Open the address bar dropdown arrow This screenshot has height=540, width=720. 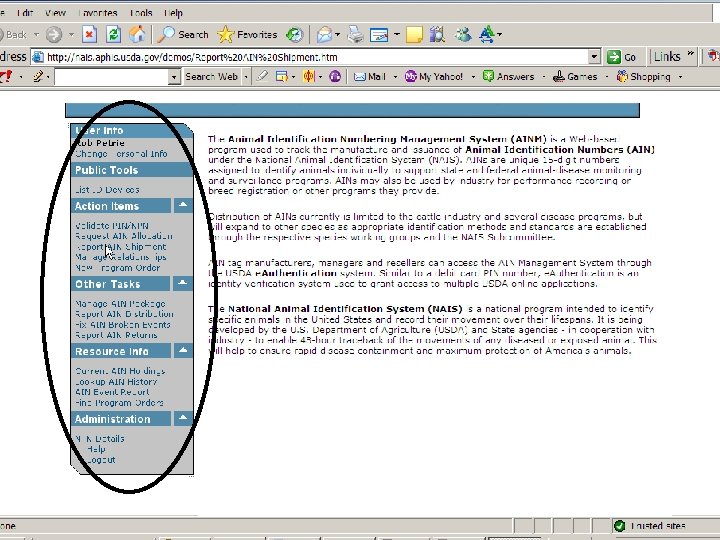click(x=594, y=57)
